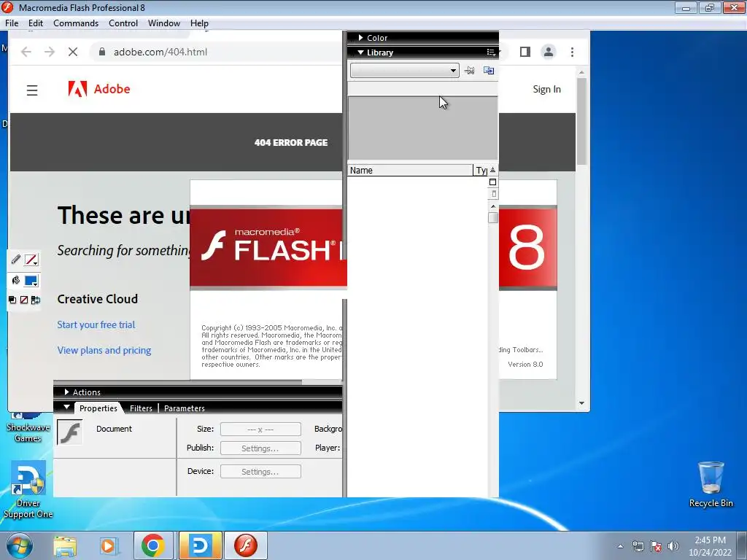Image resolution: width=747 pixels, height=560 pixels.
Task: Open the Library panel options menu
Action: (x=491, y=52)
